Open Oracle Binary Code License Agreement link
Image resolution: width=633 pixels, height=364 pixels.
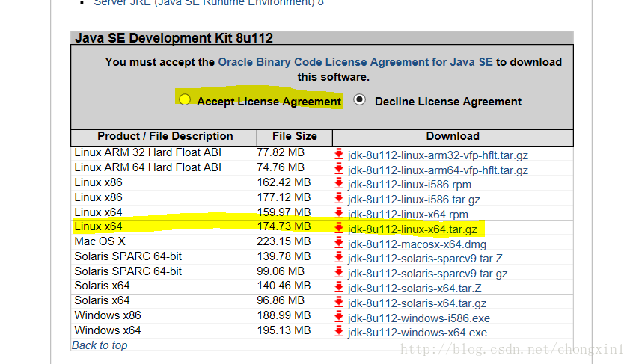click(355, 62)
